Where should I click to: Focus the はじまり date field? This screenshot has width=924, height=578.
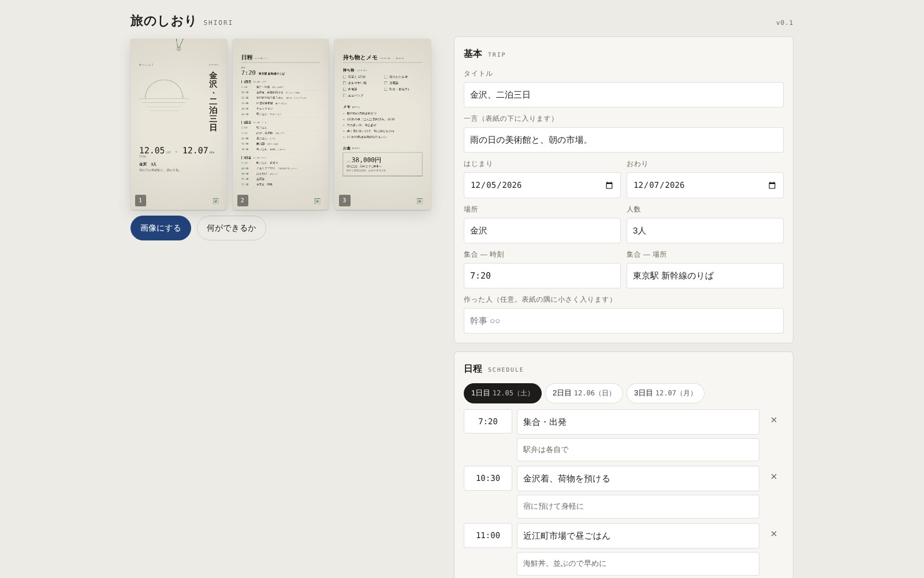point(542,186)
